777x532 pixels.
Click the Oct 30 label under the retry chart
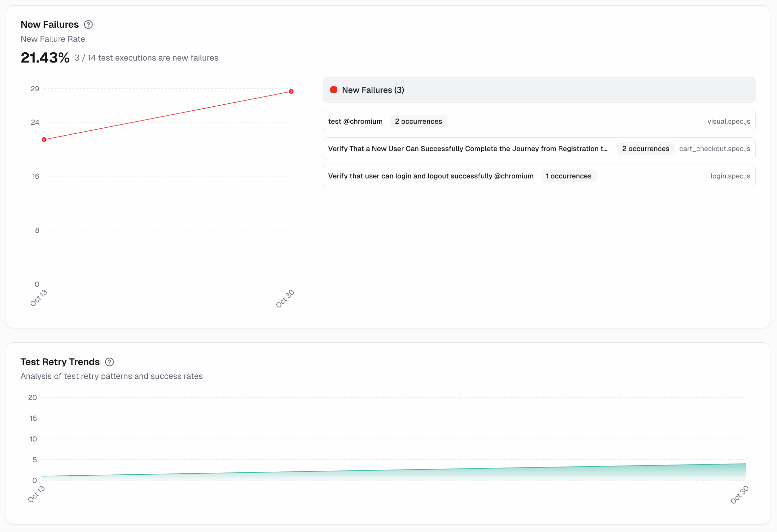click(739, 495)
